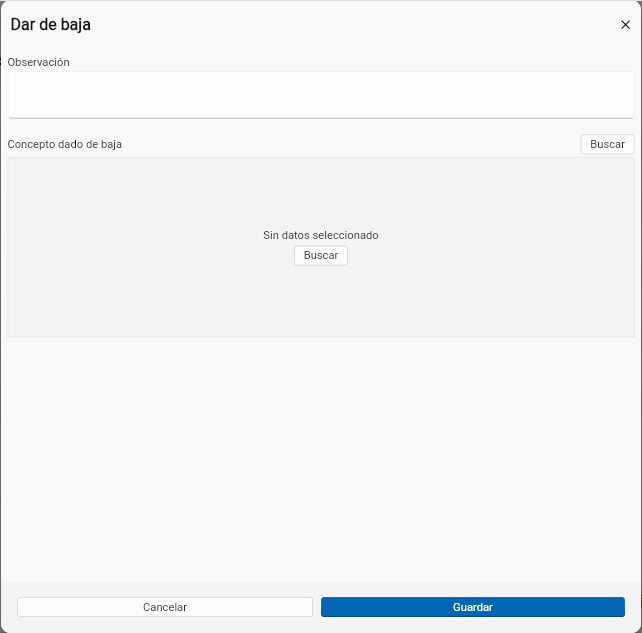Image resolution: width=642 pixels, height=633 pixels.
Task: Click the 'Dar de baja' title
Action: click(50, 25)
